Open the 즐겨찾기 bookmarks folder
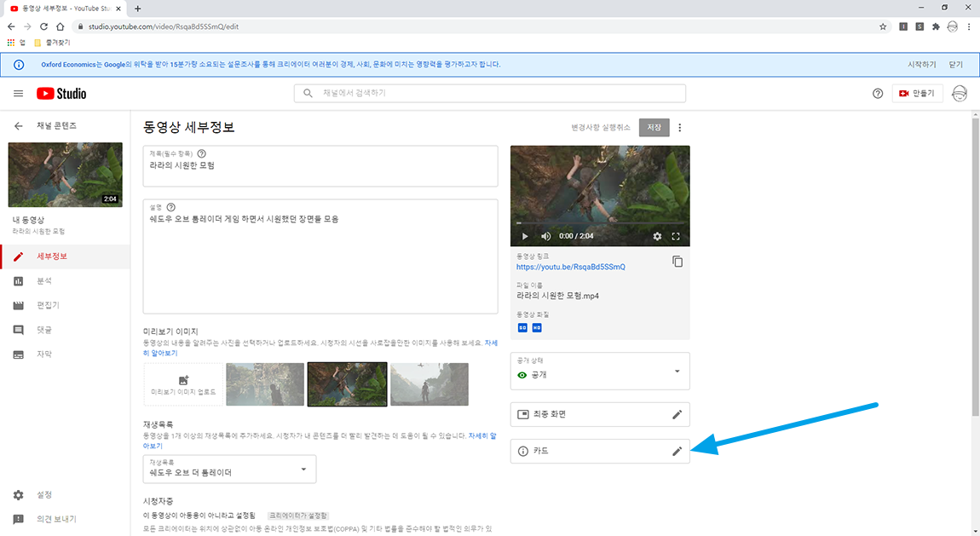Screen dimensions: 980x536 pyautogui.click(x=53, y=43)
